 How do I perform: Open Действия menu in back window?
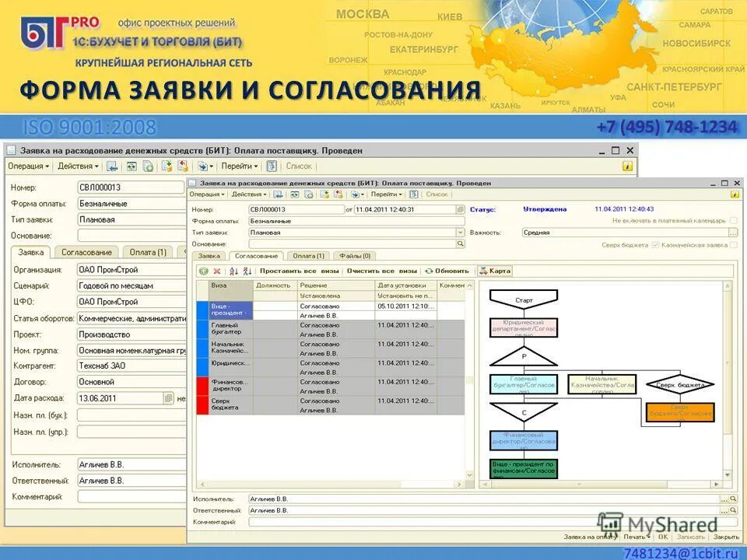[x=78, y=166]
